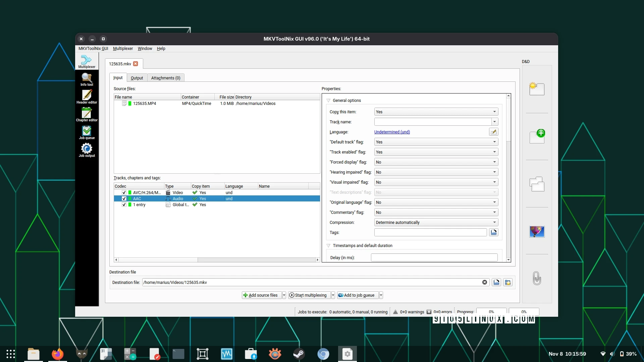Image resolution: width=644 pixels, height=362 pixels.
Task: Open the Job output view
Action: pyautogui.click(x=87, y=149)
